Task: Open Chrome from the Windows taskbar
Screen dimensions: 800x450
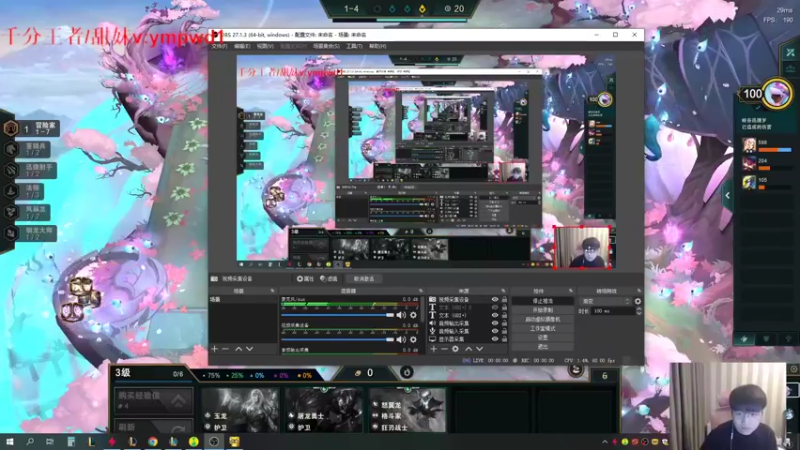Action: tap(153, 442)
